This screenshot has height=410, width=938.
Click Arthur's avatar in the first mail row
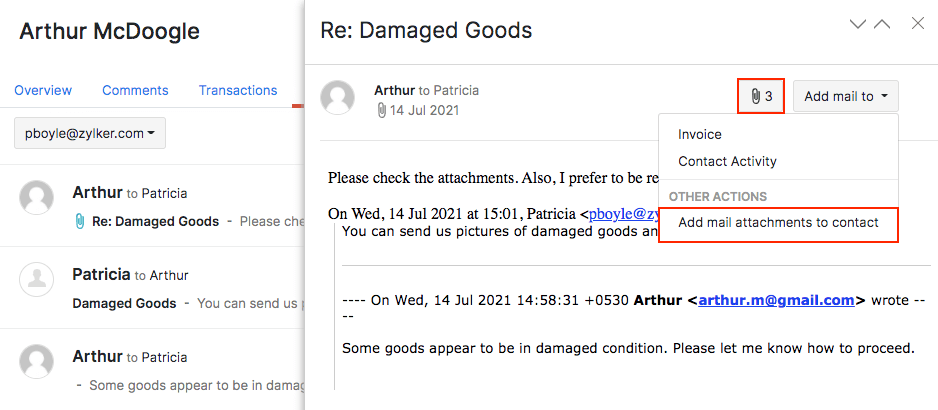coord(37,197)
